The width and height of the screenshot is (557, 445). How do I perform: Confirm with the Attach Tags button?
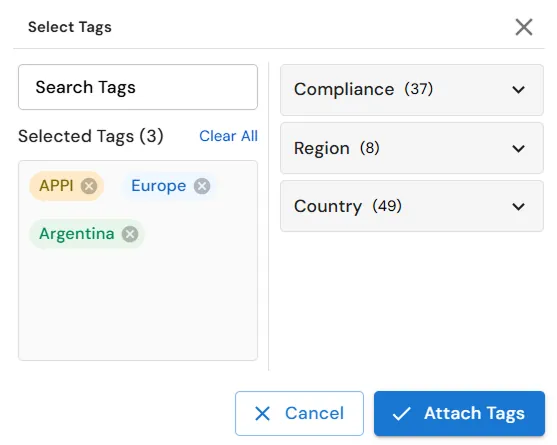pos(459,413)
